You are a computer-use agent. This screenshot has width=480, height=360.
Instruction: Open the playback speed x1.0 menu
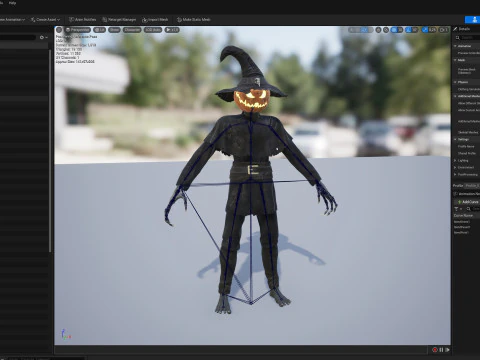(x=172, y=30)
